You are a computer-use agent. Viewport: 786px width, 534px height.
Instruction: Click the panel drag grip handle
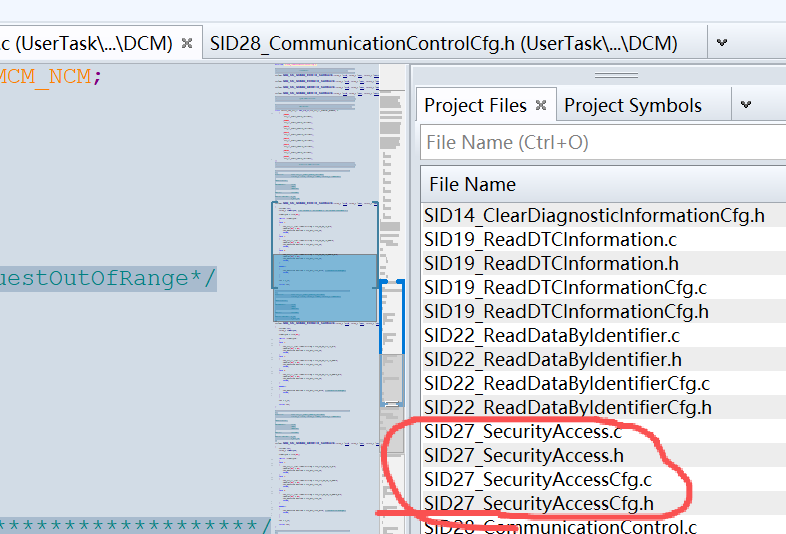(x=616, y=76)
